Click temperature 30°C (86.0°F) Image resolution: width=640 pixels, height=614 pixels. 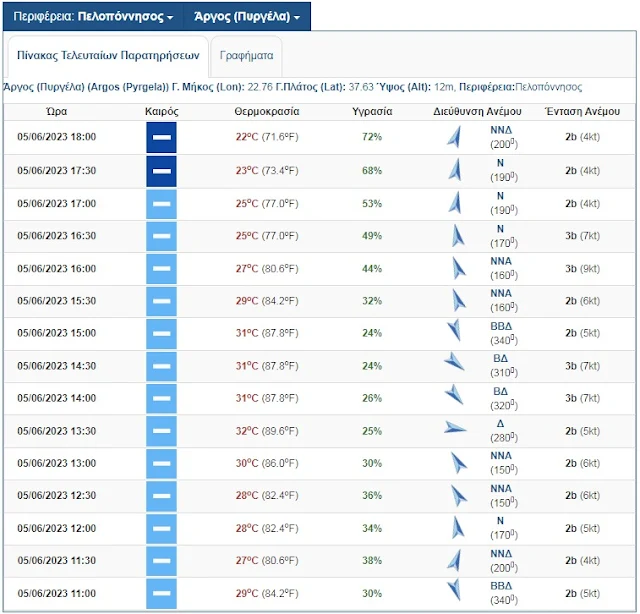(267, 463)
